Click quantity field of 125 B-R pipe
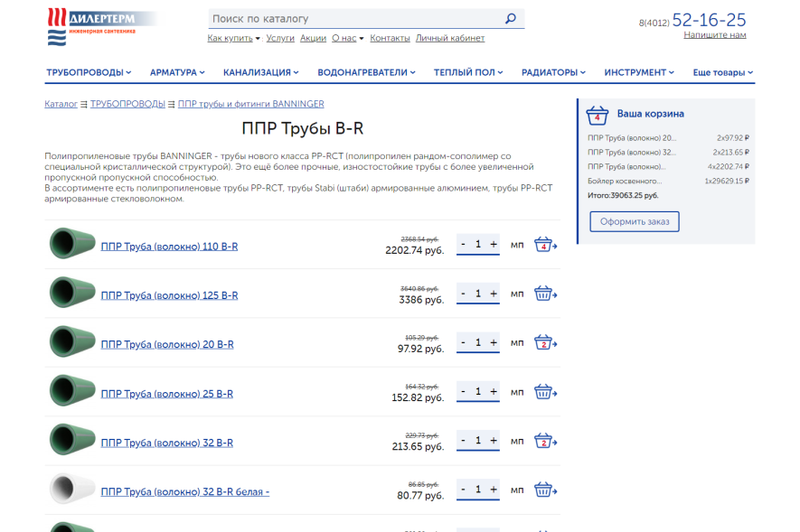Image resolution: width=800 pixels, height=532 pixels. 478,294
